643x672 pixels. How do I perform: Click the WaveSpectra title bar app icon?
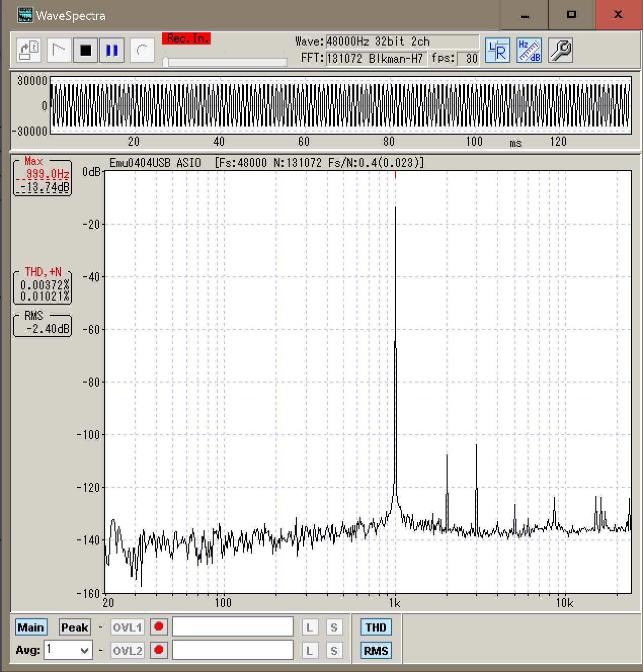tap(25, 15)
